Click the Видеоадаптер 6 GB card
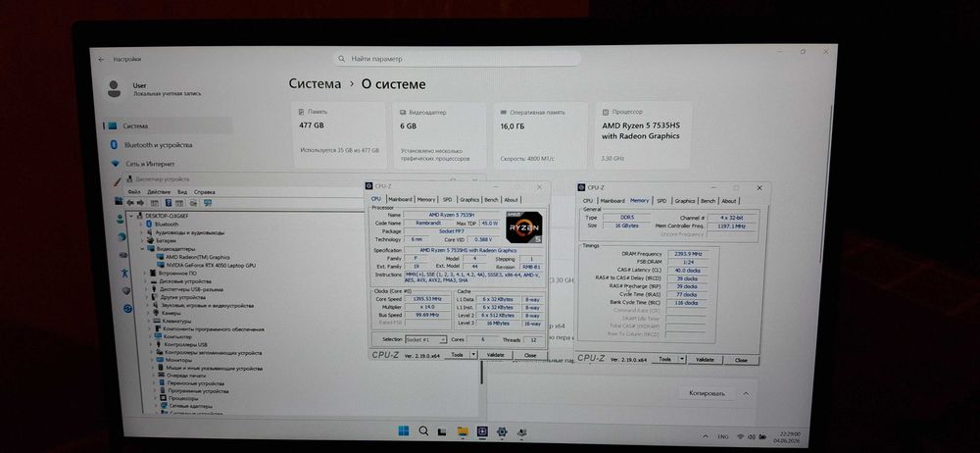980x453 pixels. 439,135
